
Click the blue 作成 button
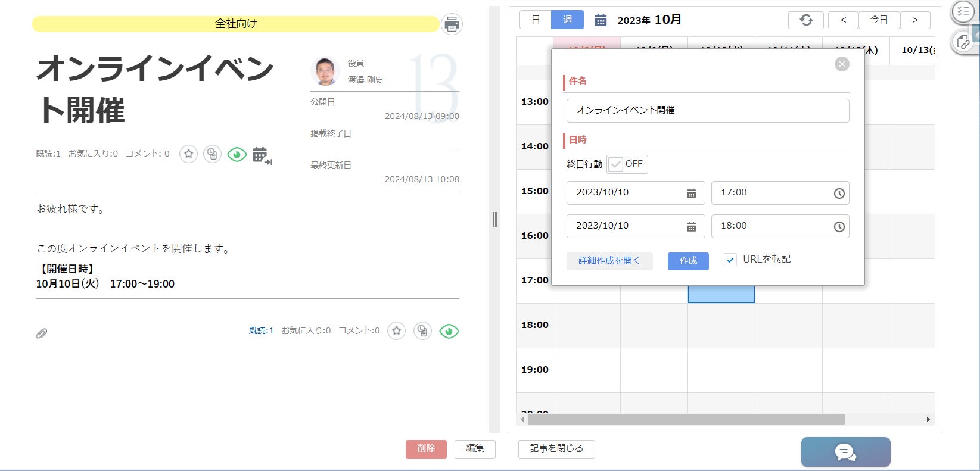(x=688, y=261)
